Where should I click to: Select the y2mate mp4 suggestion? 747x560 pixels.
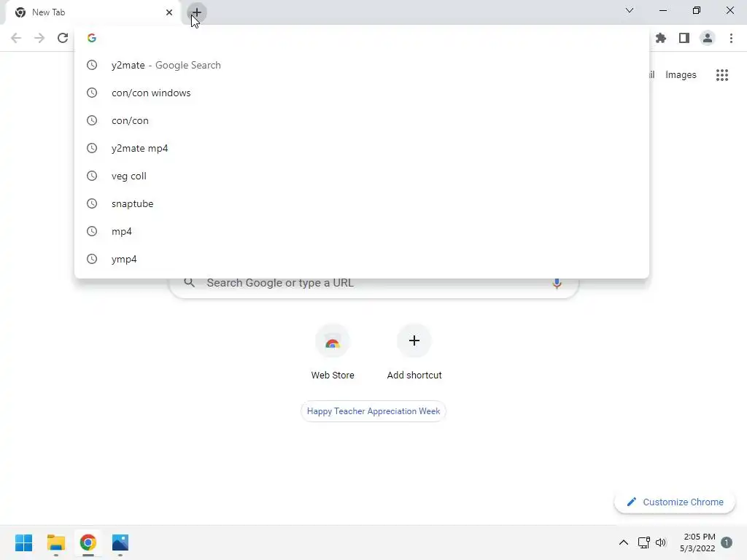point(362,148)
